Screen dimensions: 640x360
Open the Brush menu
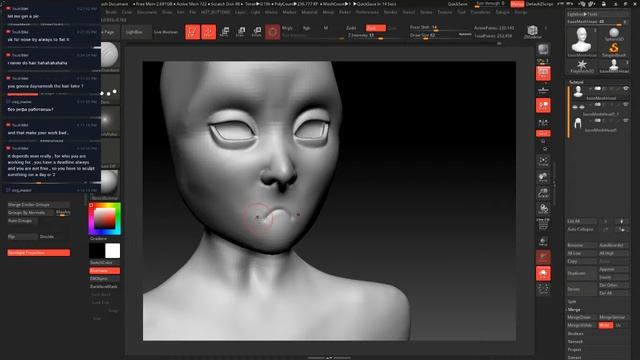point(111,12)
